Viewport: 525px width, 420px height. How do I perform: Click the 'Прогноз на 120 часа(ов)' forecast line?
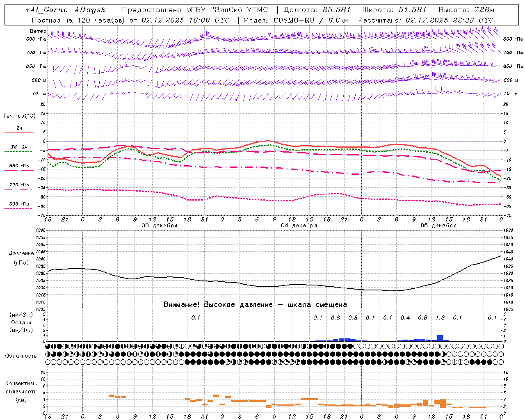[x=131, y=20]
